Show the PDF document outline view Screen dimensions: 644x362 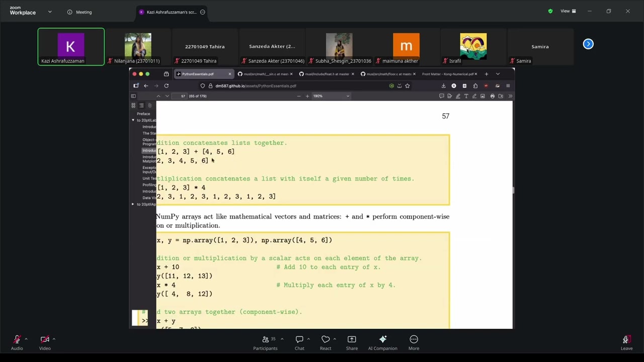pyautogui.click(x=141, y=106)
